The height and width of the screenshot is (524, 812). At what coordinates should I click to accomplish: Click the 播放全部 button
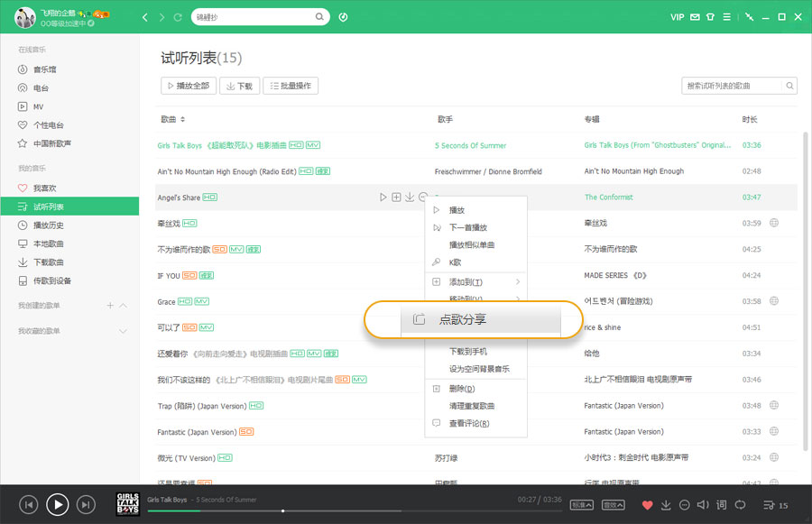(x=188, y=86)
